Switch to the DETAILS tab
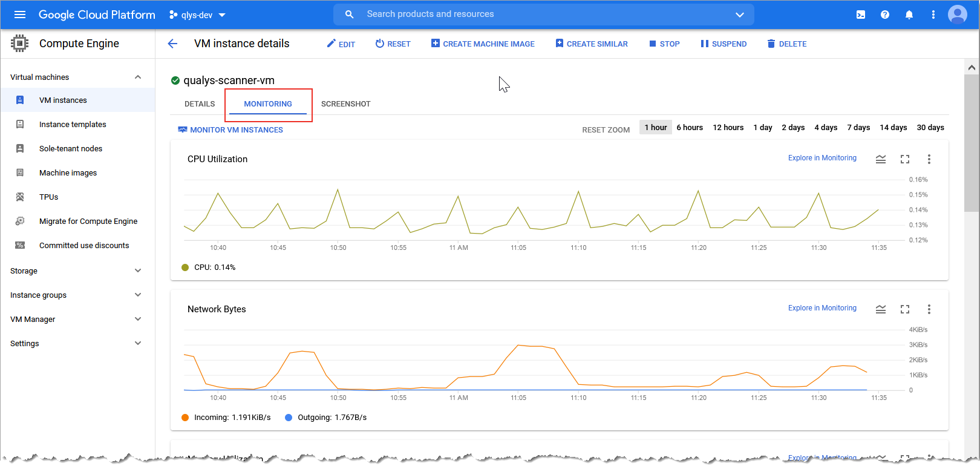Image resolution: width=980 pixels, height=469 pixels. 200,104
